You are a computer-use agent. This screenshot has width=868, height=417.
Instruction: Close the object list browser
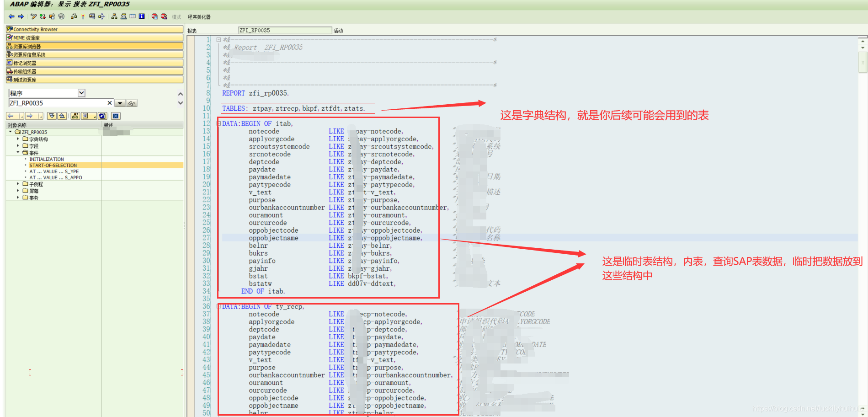coord(116,116)
